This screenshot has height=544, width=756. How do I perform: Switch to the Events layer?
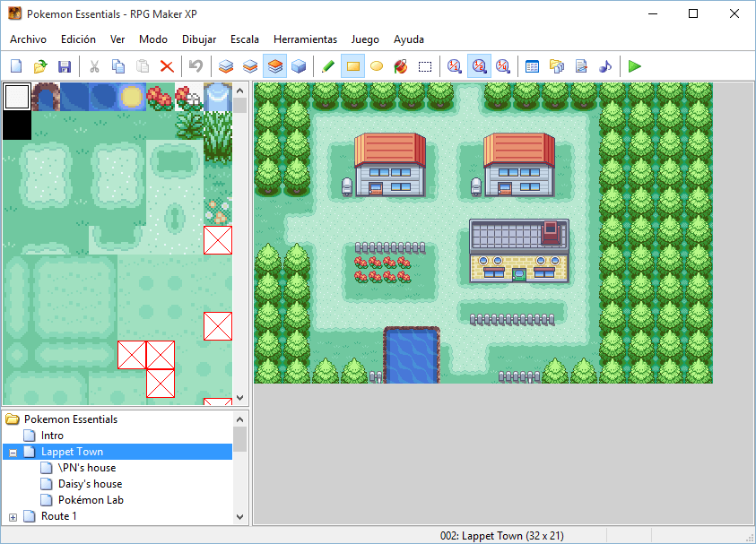pos(299,66)
